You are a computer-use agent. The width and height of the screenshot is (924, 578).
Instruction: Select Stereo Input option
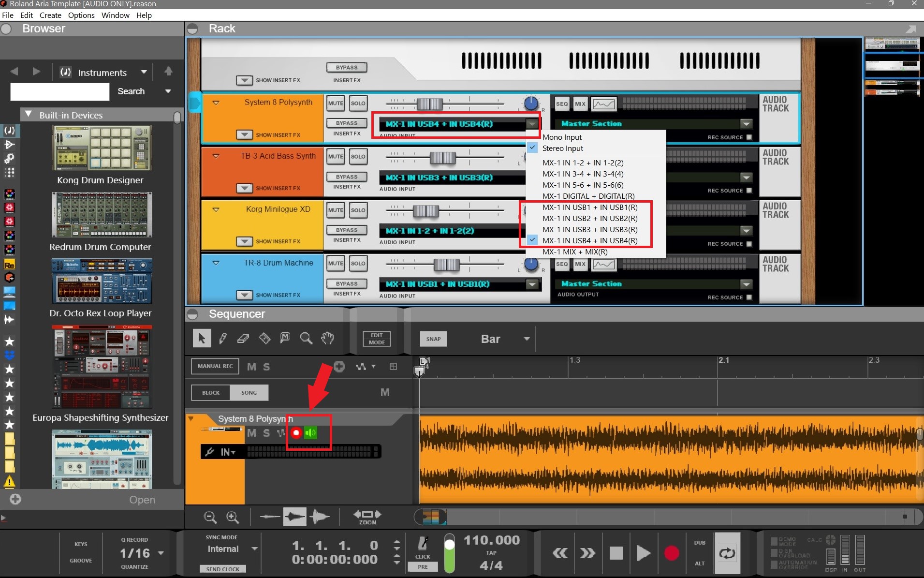[563, 148]
